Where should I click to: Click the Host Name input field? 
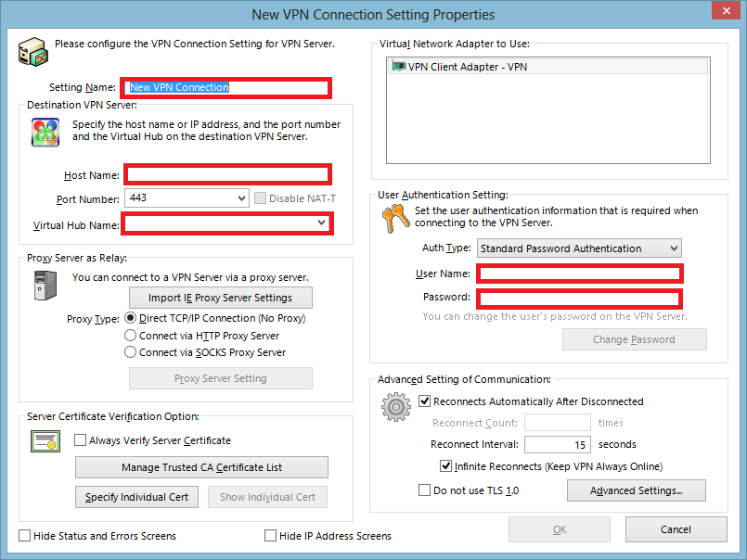227,174
